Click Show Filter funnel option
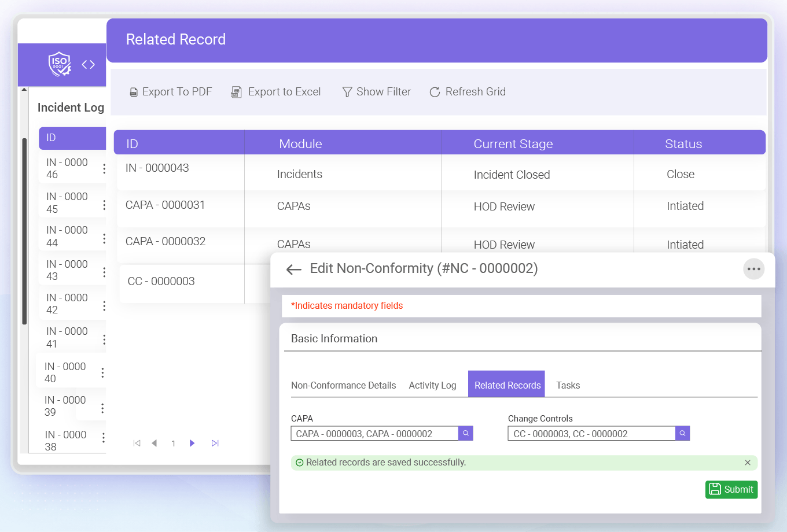The height and width of the screenshot is (532, 787). (377, 92)
